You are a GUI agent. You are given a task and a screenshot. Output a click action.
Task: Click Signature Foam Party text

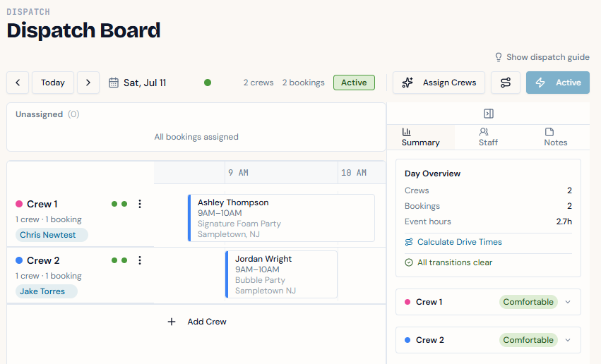(239, 224)
